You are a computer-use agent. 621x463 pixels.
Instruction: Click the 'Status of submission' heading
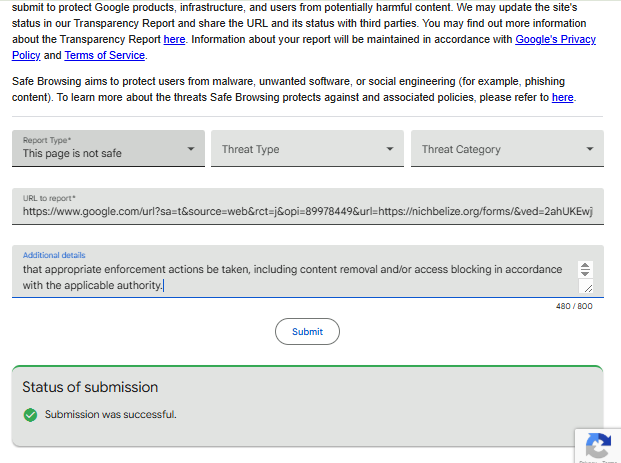90,387
